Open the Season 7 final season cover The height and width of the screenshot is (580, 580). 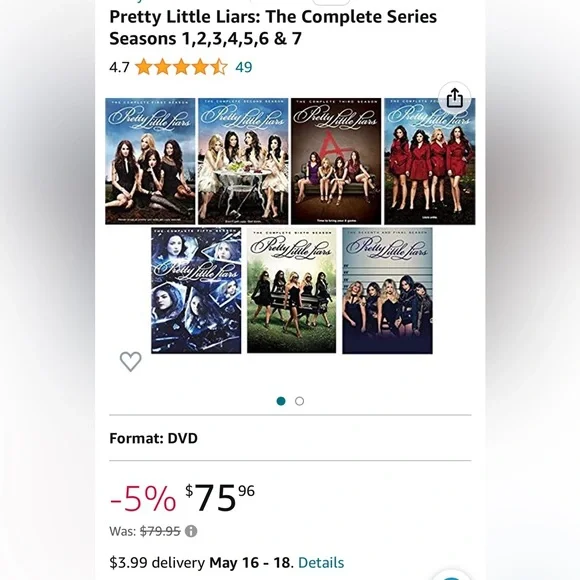tap(387, 291)
